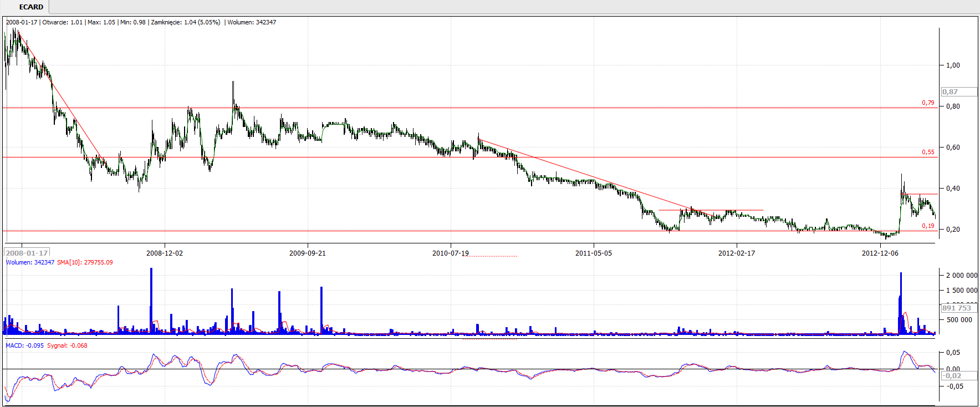Click the SMA[10]: 279755.09 label
This screenshot has height=407, width=980.
click(85, 262)
